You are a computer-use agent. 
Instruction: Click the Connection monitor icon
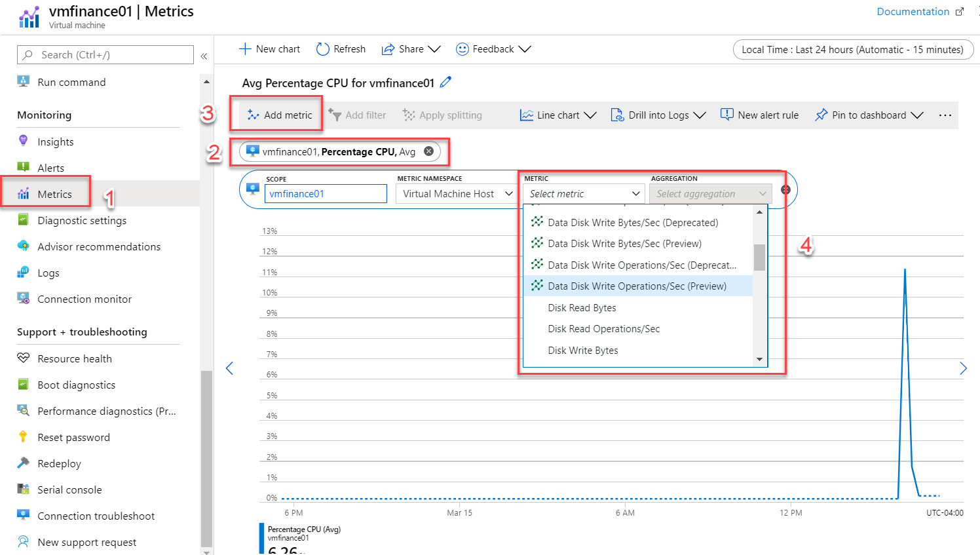[24, 298]
